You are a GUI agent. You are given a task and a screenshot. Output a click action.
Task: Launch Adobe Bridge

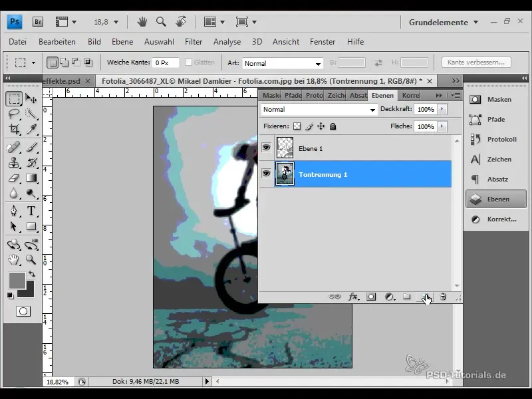38,22
